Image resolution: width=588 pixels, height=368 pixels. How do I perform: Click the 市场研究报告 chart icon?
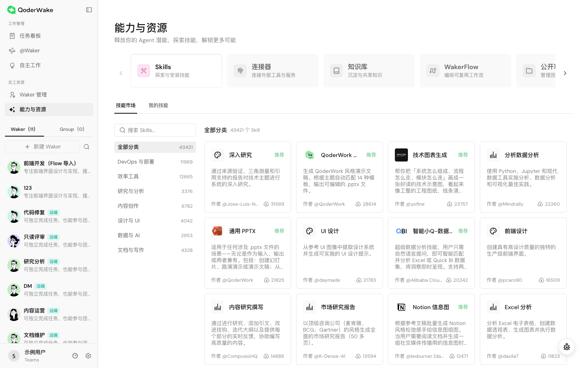[310, 307]
